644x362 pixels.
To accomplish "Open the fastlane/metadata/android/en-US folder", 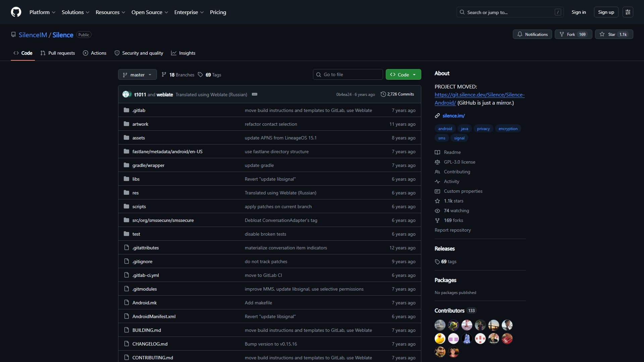I will (x=167, y=152).
